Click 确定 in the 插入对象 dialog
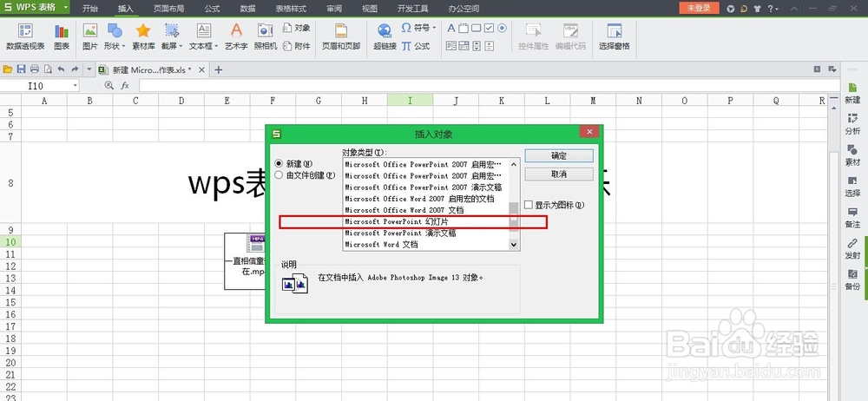Viewport: 868px width, 401px height. pos(559,155)
